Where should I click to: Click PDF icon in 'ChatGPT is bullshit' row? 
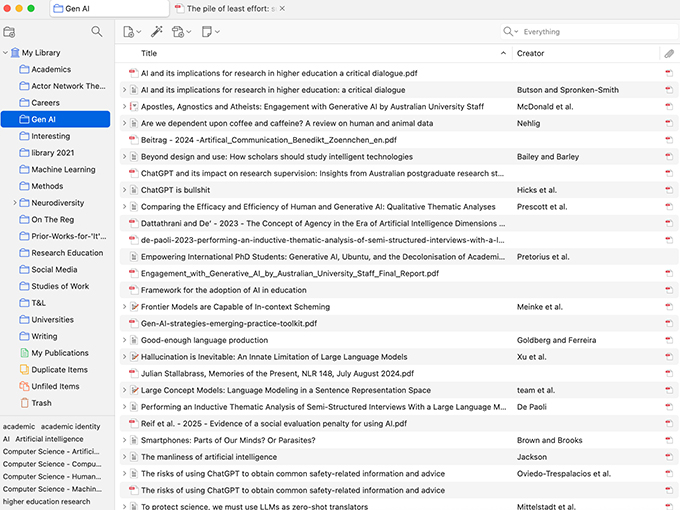[x=669, y=189]
